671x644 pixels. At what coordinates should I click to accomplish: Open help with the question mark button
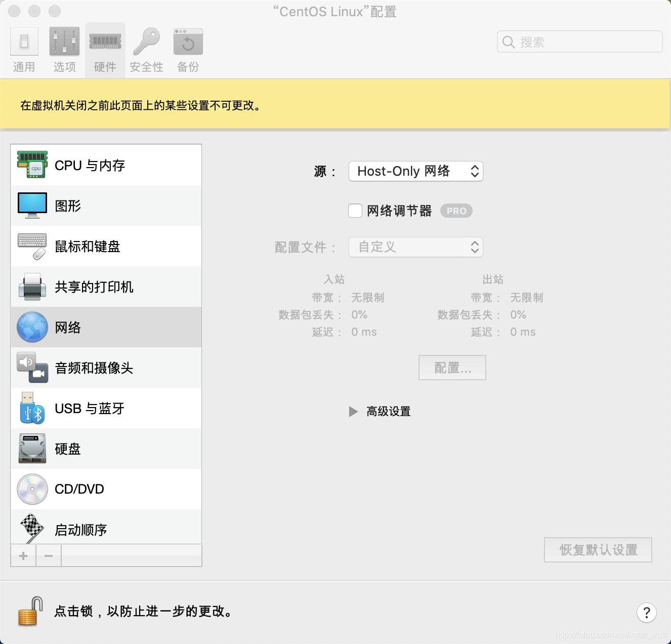coord(647,613)
